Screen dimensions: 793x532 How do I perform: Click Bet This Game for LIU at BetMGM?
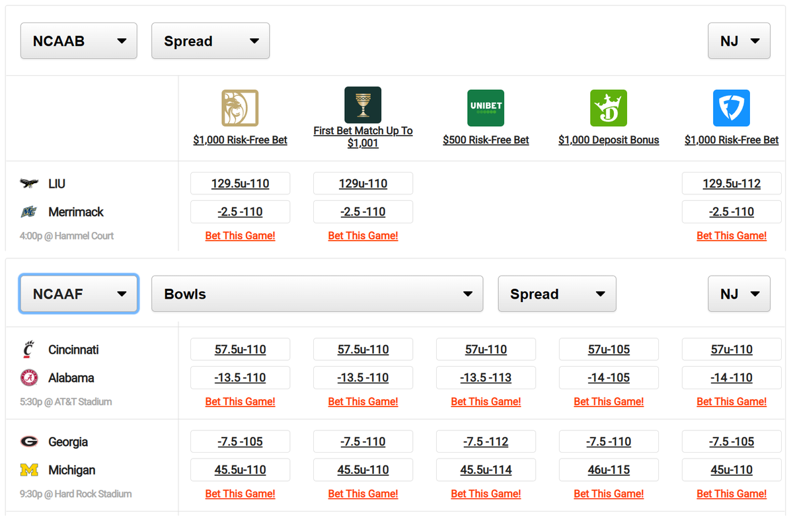pos(240,236)
